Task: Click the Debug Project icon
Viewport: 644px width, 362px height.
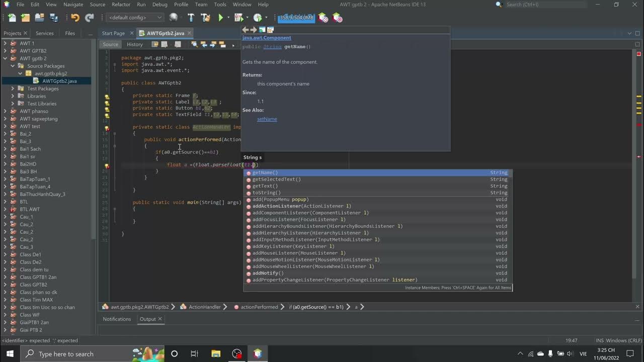Action: [x=239, y=18]
